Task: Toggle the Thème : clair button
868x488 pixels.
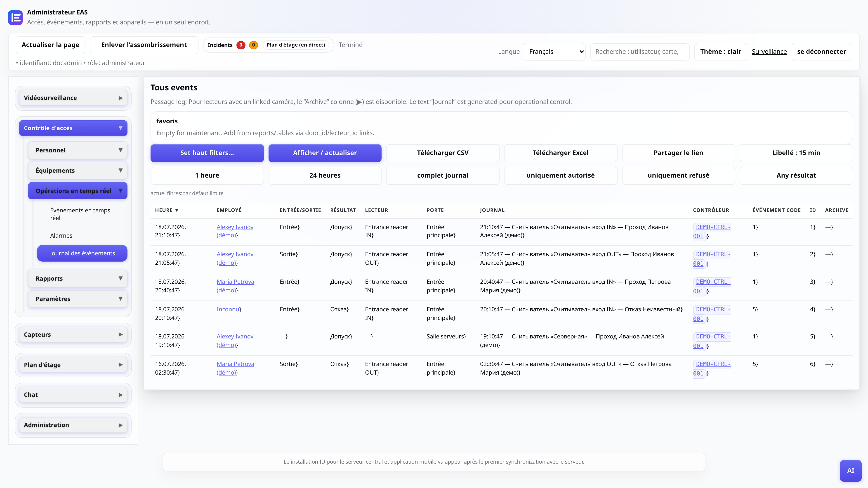Action: (720, 52)
